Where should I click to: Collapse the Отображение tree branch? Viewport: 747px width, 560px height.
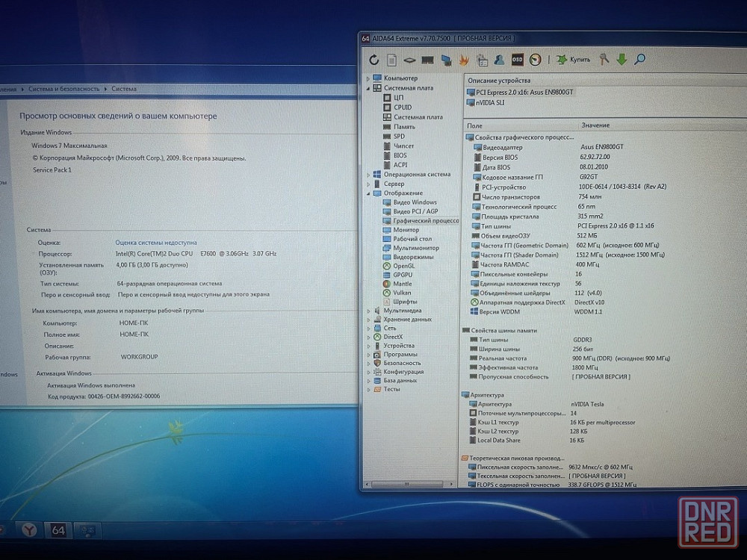368,193
